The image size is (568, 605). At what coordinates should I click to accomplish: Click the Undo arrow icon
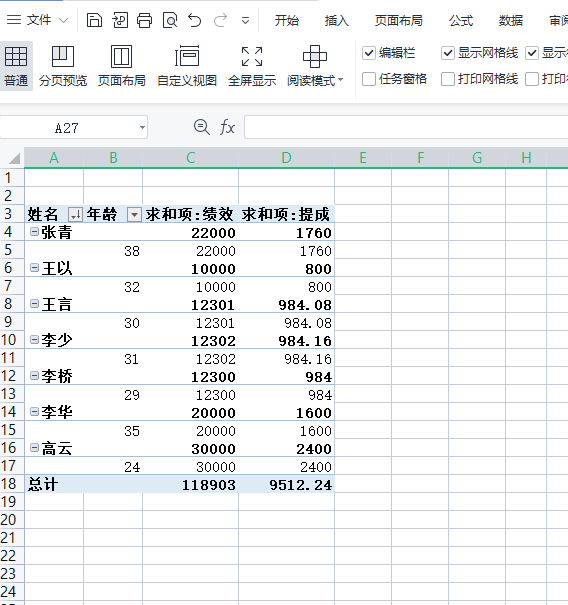[194, 20]
